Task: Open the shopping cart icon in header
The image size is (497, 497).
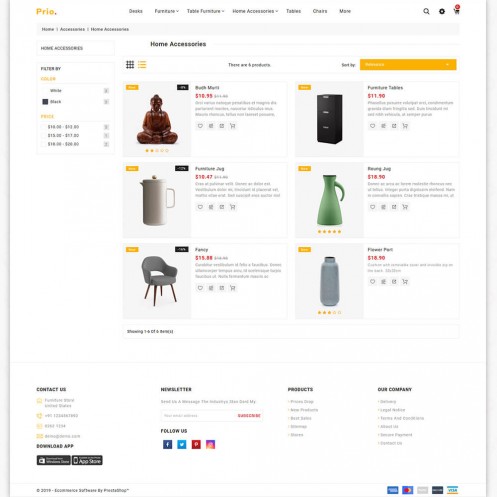Action: pos(456,11)
